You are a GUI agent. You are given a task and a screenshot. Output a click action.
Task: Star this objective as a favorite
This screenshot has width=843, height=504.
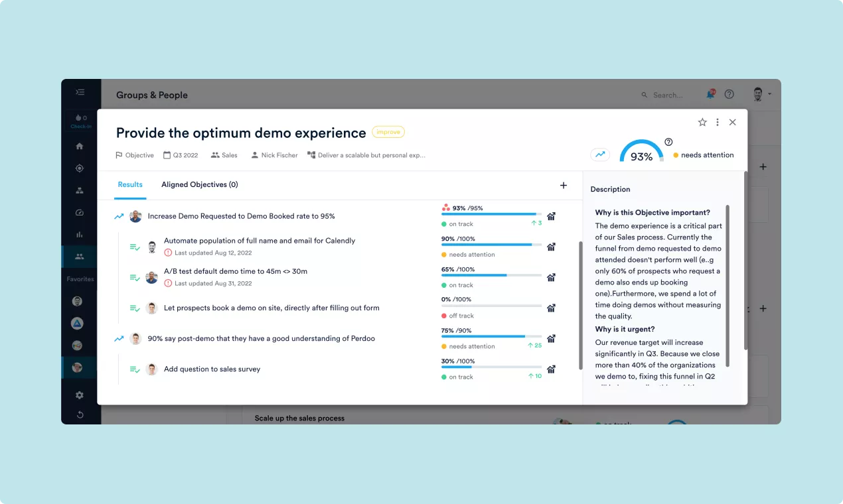702,123
